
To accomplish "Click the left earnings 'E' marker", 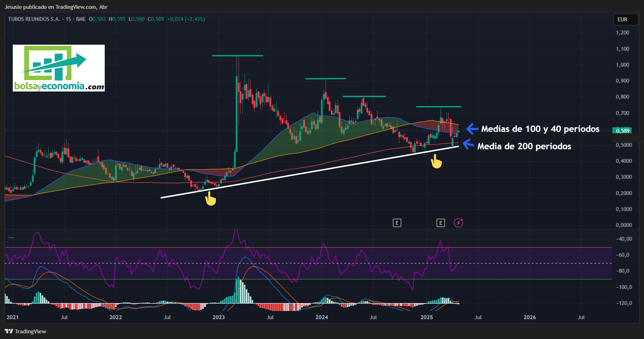I will pos(397,223).
